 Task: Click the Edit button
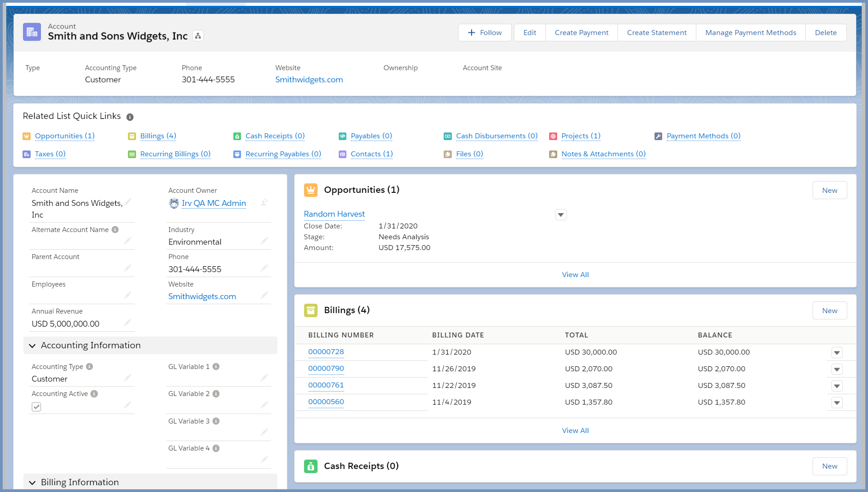click(530, 32)
